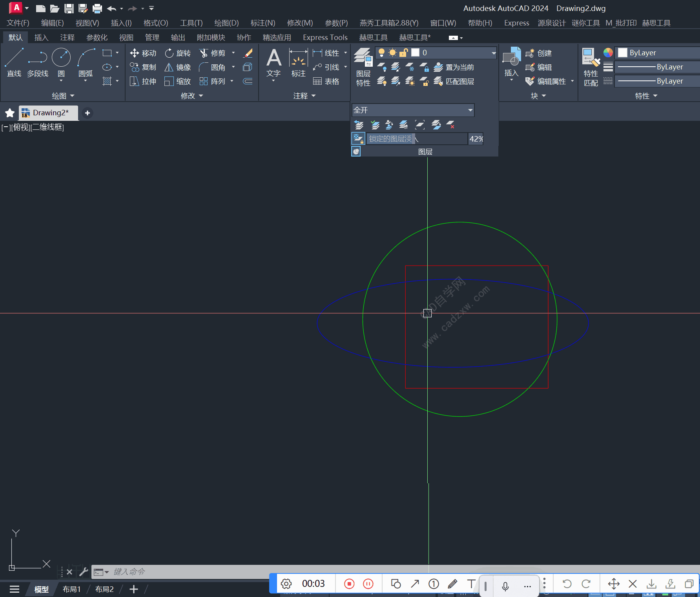
Task: Click the 线性 dimension button
Action: pyautogui.click(x=326, y=53)
